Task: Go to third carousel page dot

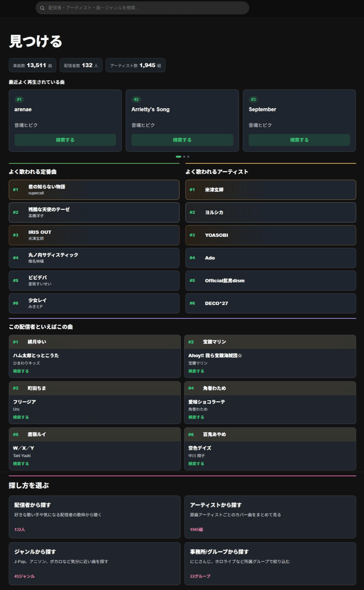Action: pyautogui.click(x=188, y=157)
